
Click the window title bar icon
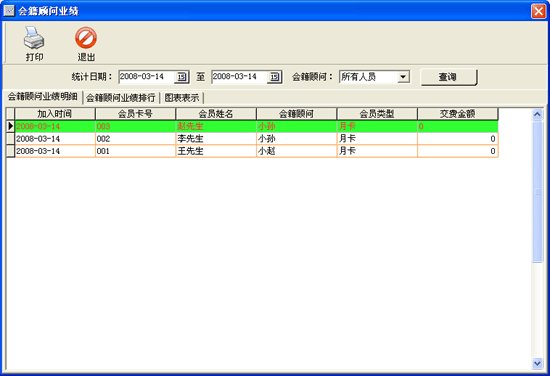[9, 11]
